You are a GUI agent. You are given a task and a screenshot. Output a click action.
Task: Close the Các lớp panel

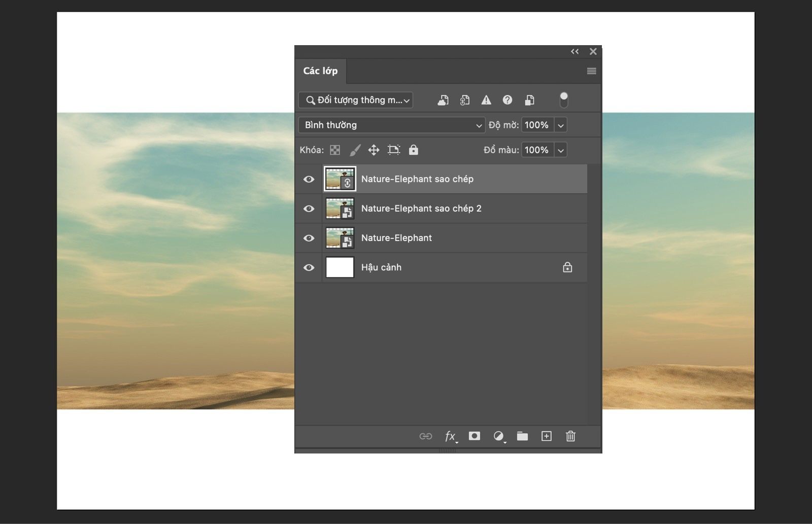point(593,51)
